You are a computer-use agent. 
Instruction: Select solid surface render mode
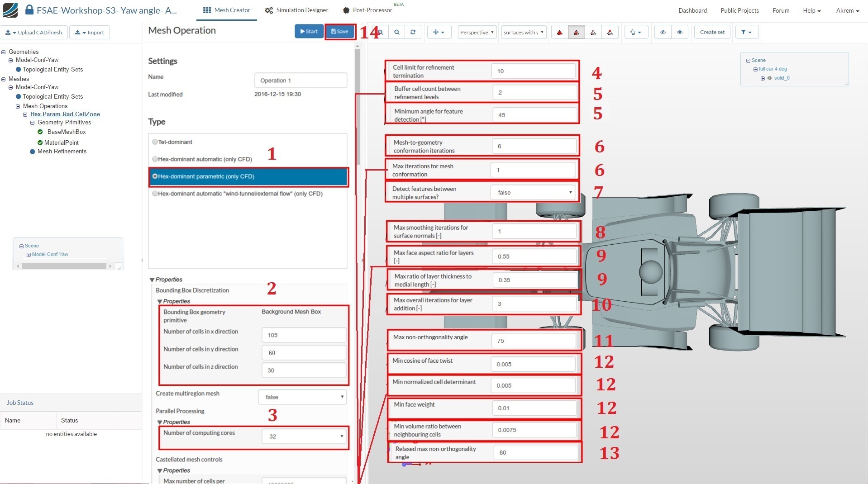click(560, 32)
